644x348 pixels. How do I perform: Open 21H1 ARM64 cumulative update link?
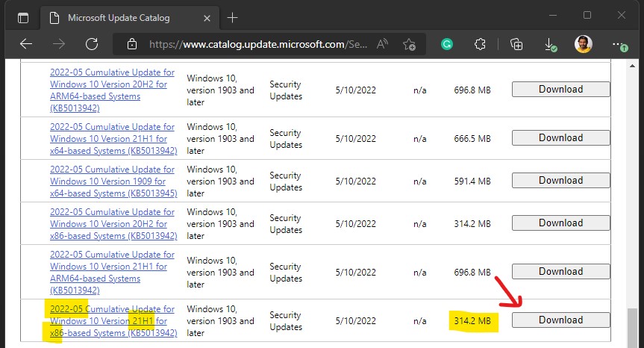point(112,273)
